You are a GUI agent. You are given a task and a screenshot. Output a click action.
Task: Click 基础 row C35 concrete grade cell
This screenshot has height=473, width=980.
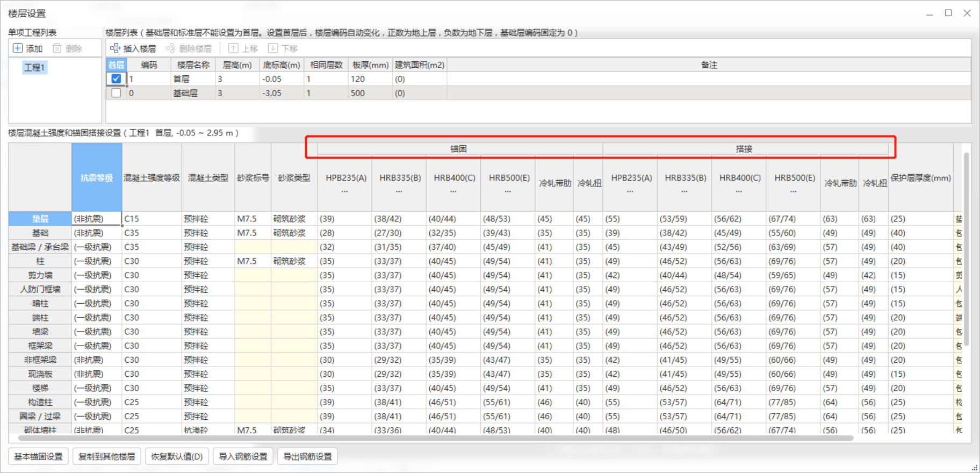152,233
